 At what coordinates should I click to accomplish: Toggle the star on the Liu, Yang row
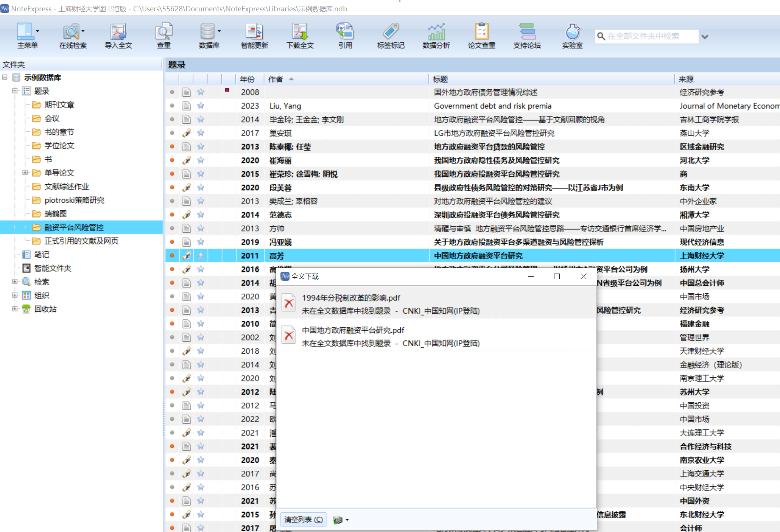201,106
